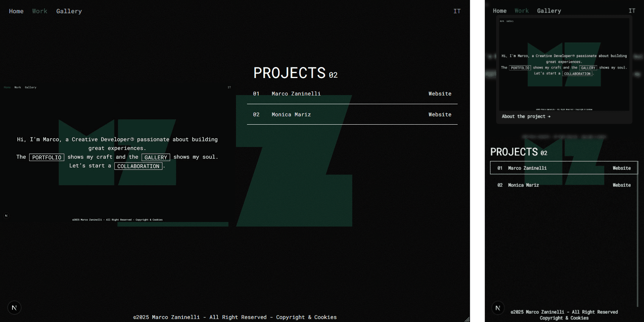Click the Copyright & Cookies footer text, left pane
The width and height of the screenshot is (644, 322).
click(306, 317)
